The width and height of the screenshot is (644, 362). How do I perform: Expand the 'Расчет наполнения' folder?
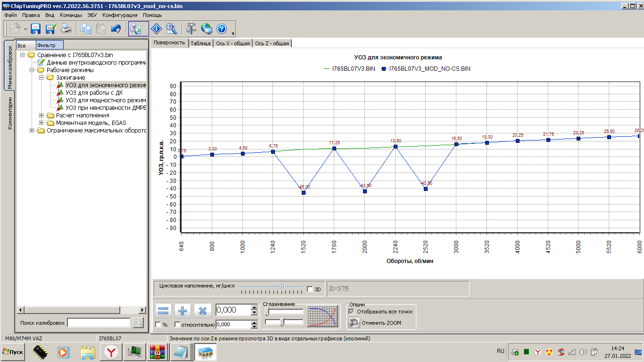pos(41,115)
